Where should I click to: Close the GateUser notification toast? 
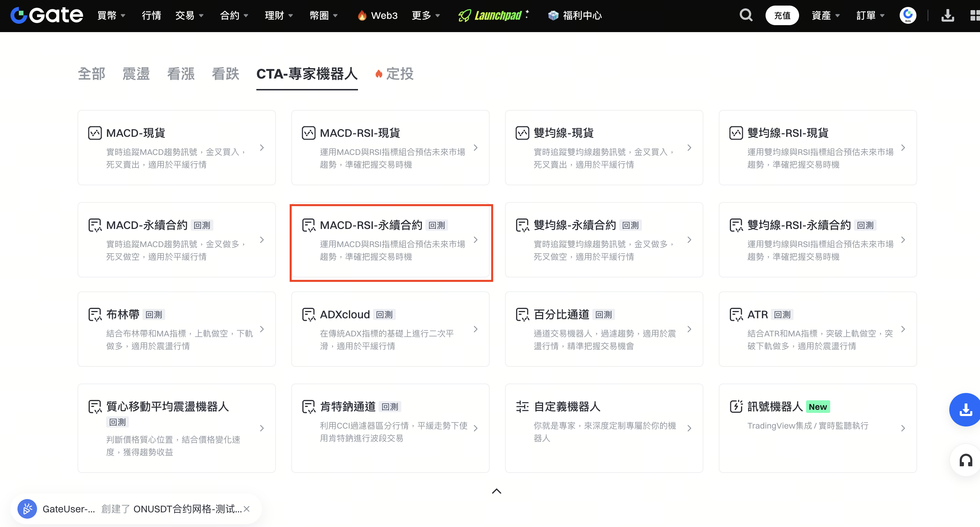tap(247, 509)
